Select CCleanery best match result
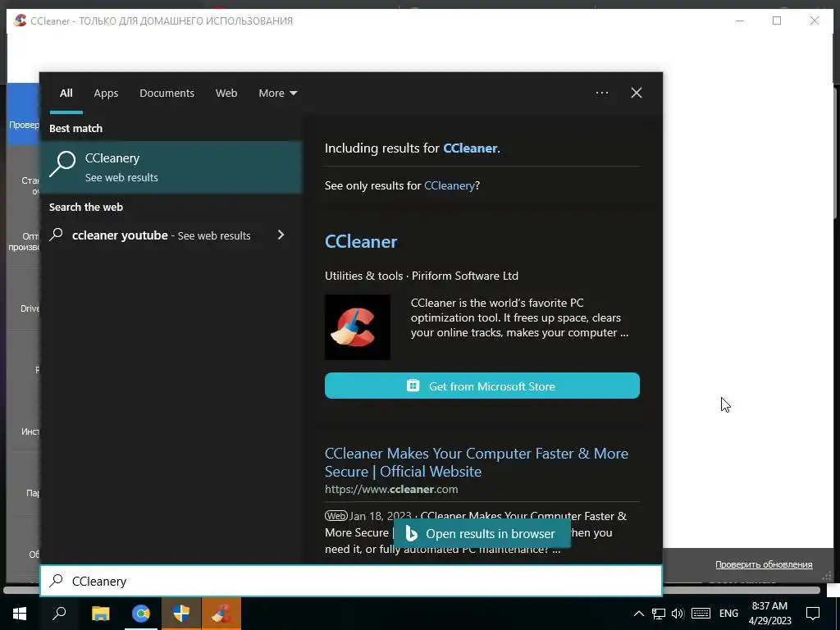Viewport: 840px width, 630px height. [171, 167]
